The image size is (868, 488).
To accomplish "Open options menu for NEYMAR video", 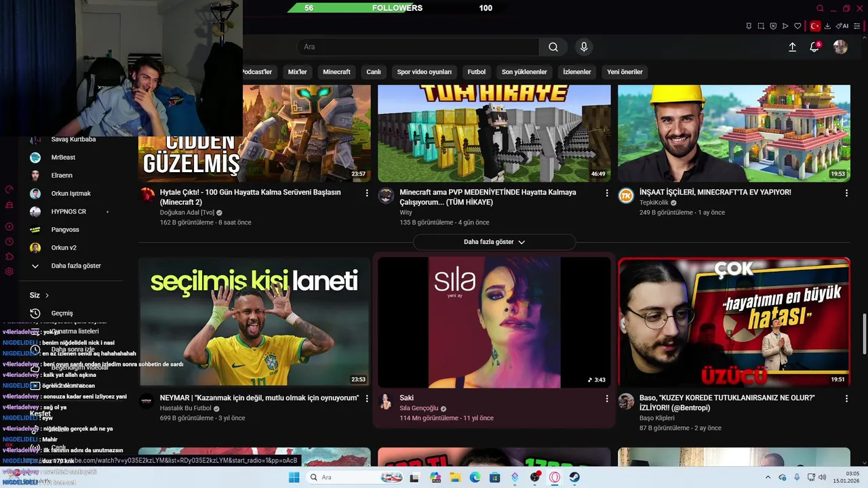I will pyautogui.click(x=367, y=399).
